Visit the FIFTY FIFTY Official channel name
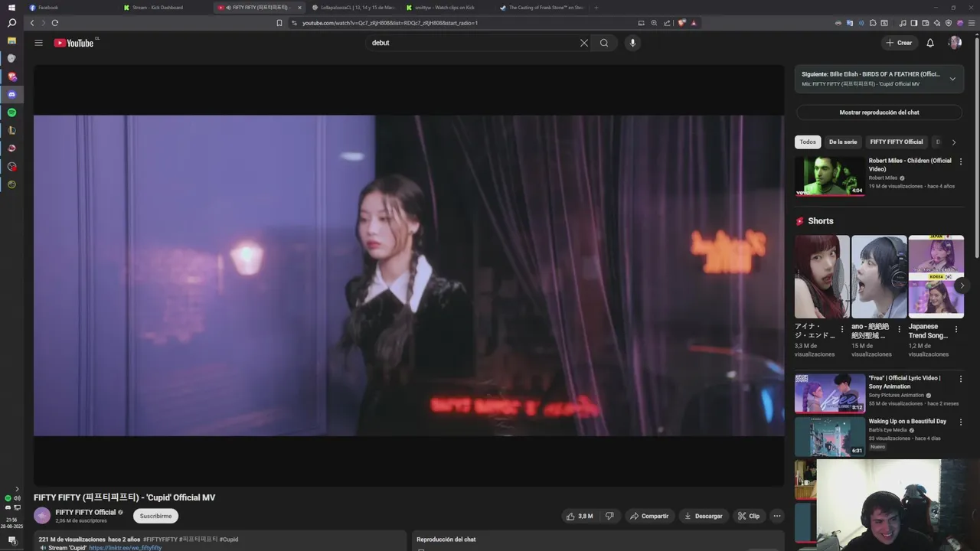This screenshot has height=551, width=980. tap(86, 512)
